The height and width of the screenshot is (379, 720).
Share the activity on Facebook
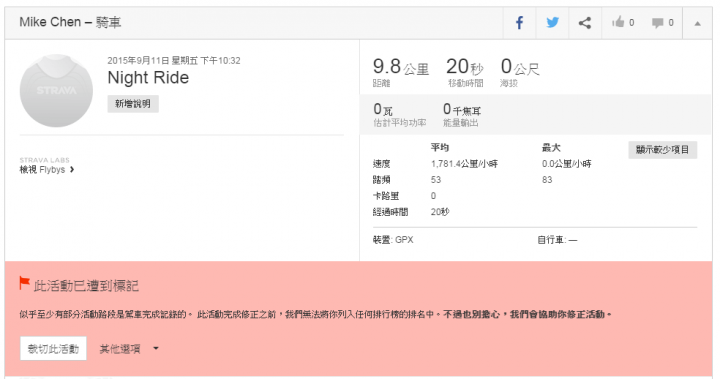tap(519, 23)
